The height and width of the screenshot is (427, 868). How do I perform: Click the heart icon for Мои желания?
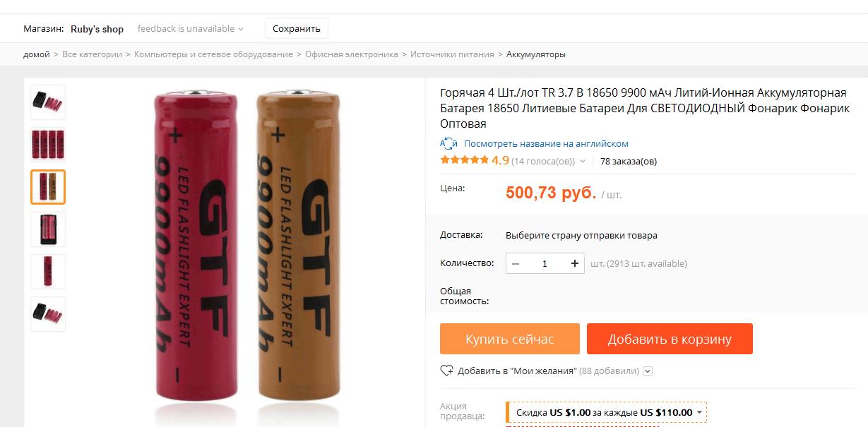(446, 371)
